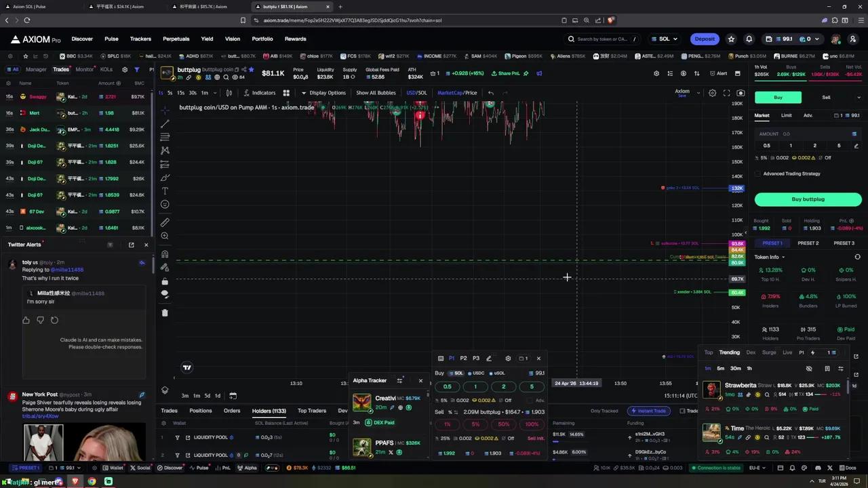Screen dimensions: 868x488
Task: Expand the Token Info section
Action: (770, 257)
